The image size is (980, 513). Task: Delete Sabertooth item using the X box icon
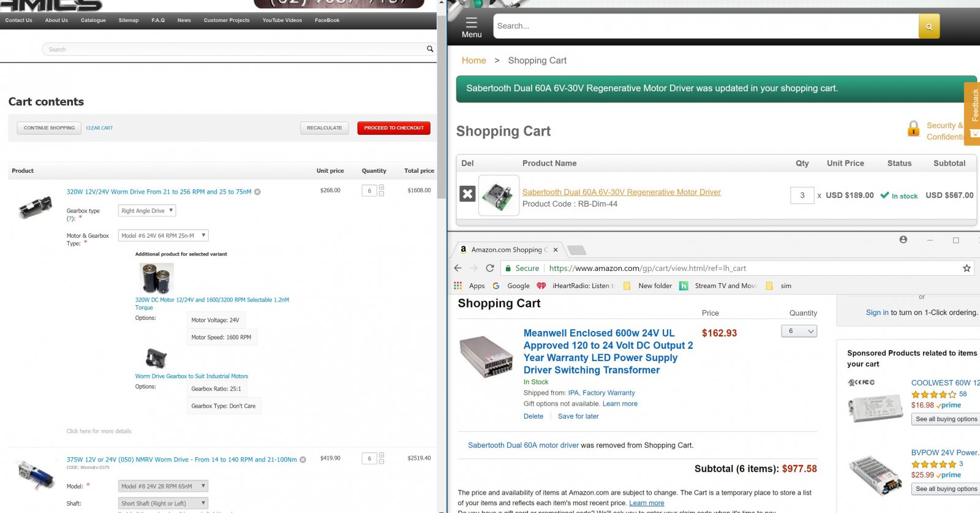(467, 194)
